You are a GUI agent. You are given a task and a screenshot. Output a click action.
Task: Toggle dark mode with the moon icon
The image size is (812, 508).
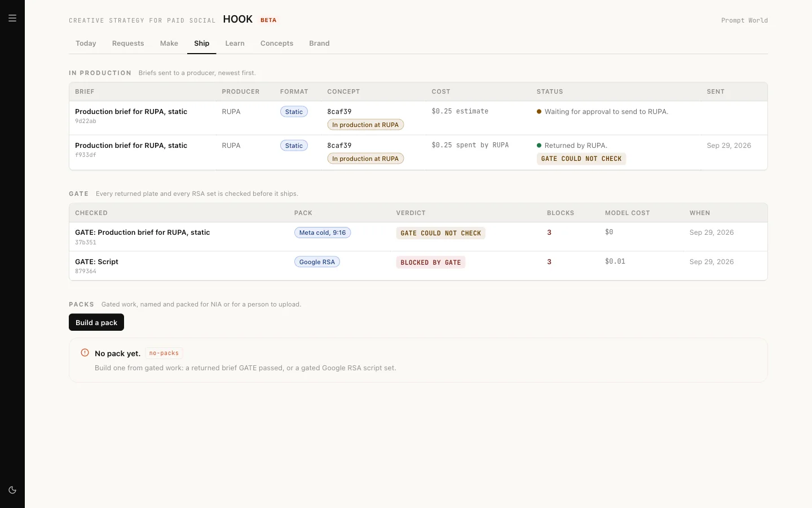12,490
